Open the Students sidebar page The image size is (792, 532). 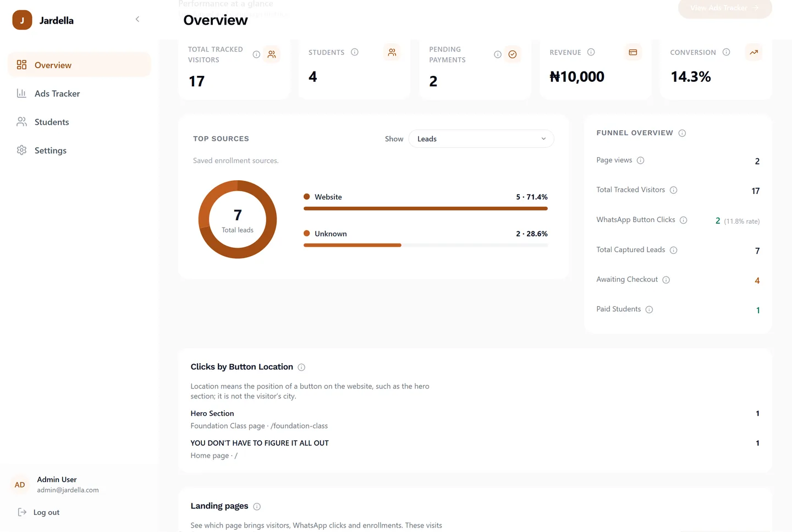coord(79,122)
